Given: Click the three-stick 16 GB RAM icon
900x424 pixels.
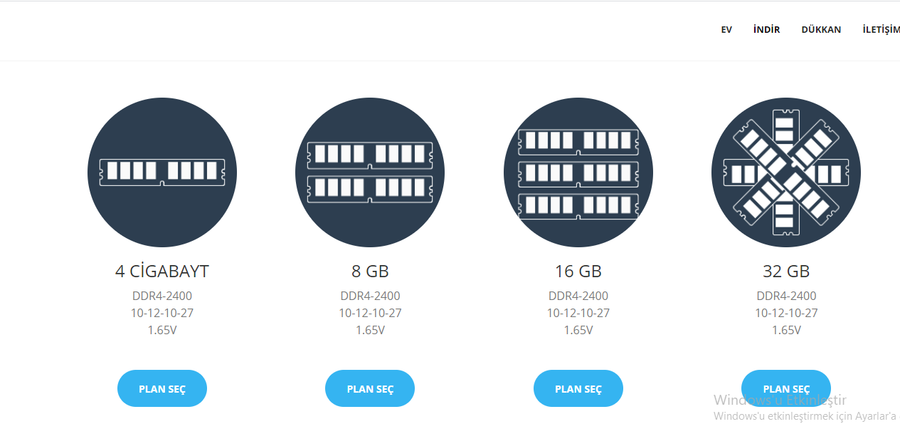Looking at the screenshot, I should tap(578, 173).
